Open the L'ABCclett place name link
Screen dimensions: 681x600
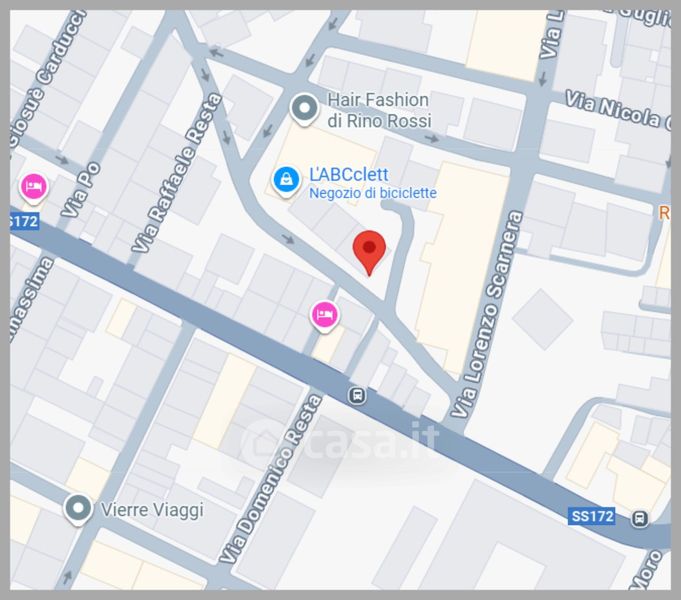pos(348,175)
